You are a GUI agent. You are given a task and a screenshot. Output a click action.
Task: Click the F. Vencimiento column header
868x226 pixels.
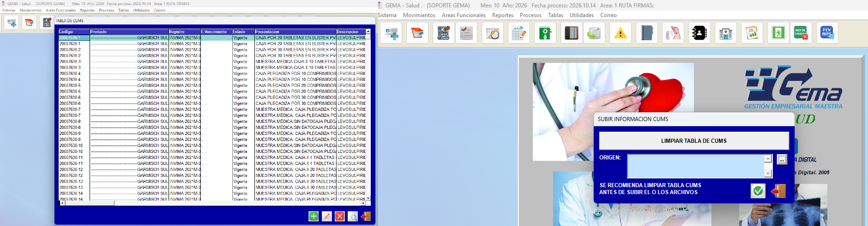(x=216, y=32)
